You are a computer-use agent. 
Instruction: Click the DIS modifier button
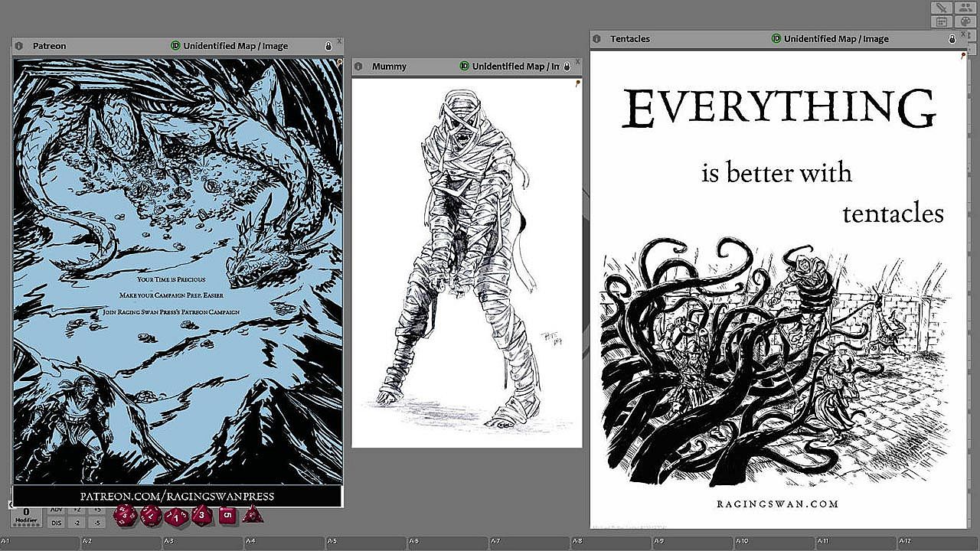(56, 523)
